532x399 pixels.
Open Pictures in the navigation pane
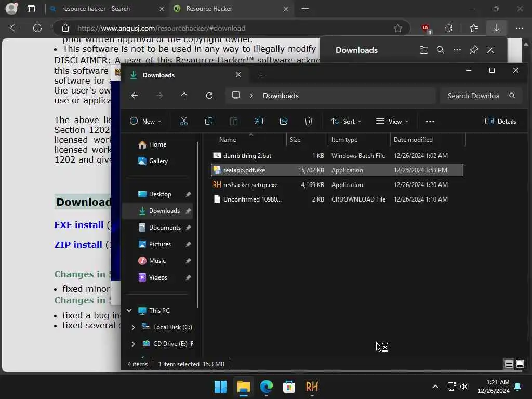pyautogui.click(x=160, y=244)
